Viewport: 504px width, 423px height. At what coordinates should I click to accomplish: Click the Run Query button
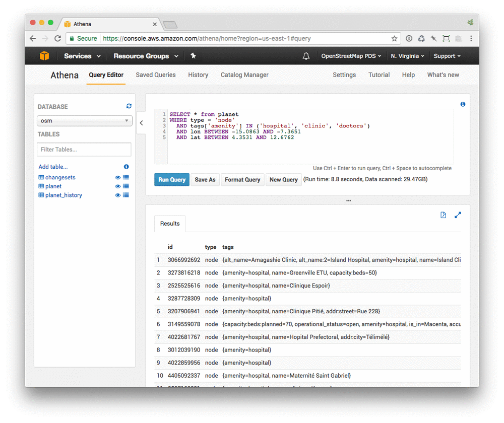coord(172,180)
